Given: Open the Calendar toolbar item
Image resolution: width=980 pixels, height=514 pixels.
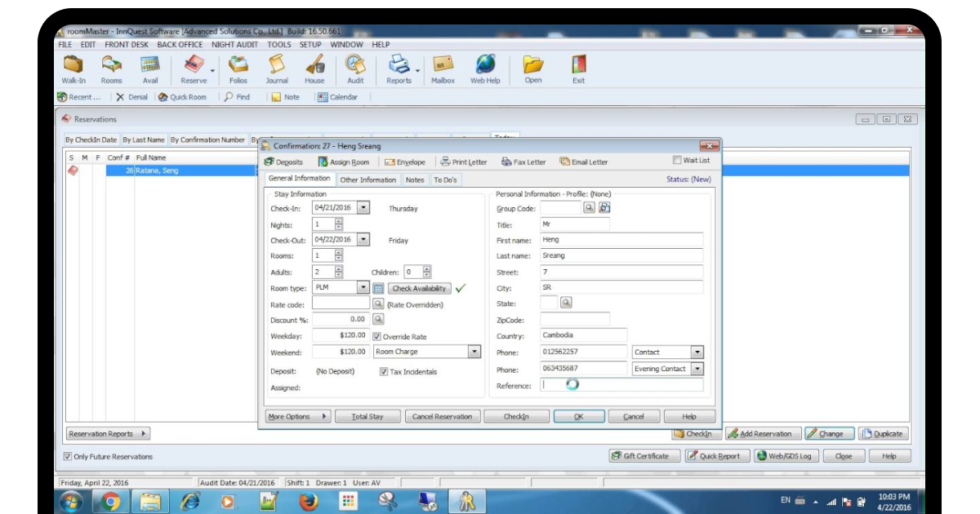Looking at the screenshot, I should [337, 97].
